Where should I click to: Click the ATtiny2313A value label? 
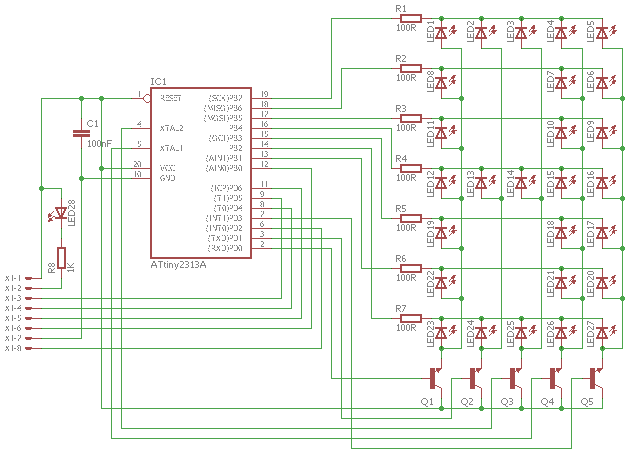coord(178,263)
